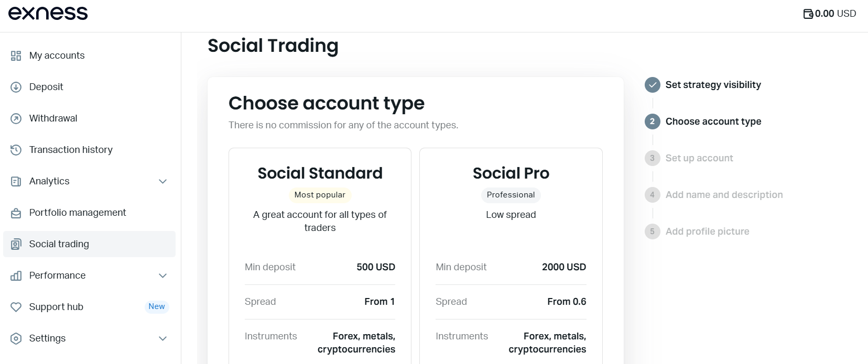This screenshot has width=868, height=364.
Task: Click the Settings gear icon
Action: click(16, 338)
